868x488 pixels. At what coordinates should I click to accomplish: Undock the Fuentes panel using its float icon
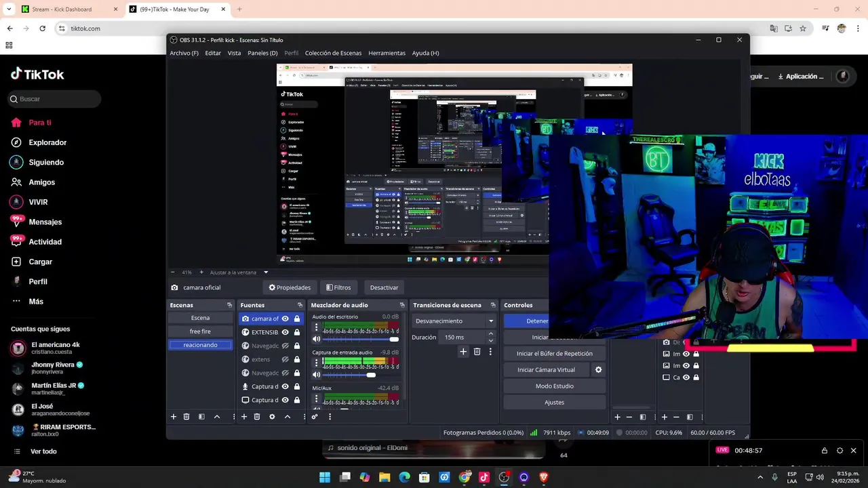point(300,305)
